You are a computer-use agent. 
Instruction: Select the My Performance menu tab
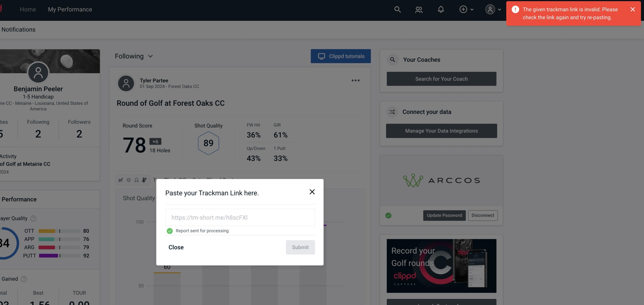pos(70,9)
